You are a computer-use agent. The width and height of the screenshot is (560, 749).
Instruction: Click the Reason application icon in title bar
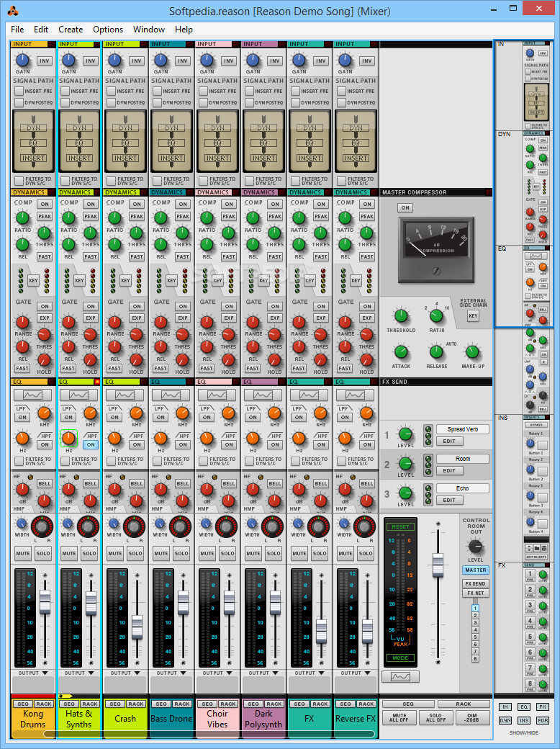click(x=13, y=10)
